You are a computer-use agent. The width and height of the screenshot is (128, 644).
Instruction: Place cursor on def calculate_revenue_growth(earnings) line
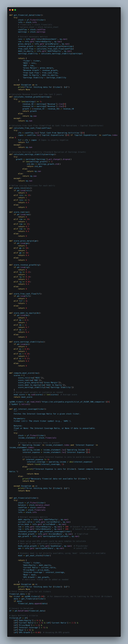pyautogui.click(x=30, y=97)
